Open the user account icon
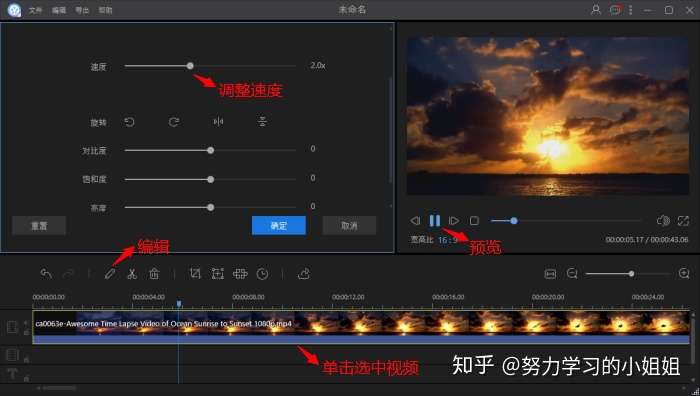The image size is (700, 396). [596, 9]
